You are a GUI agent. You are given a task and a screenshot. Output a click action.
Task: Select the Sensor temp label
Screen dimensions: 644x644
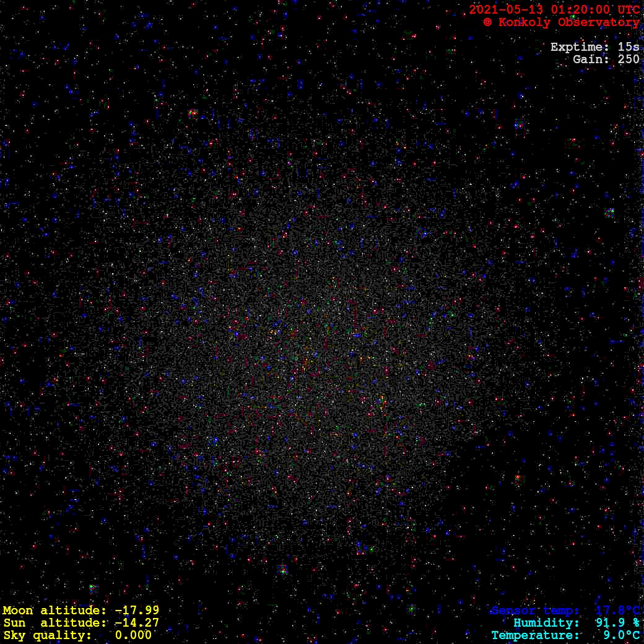point(536,611)
